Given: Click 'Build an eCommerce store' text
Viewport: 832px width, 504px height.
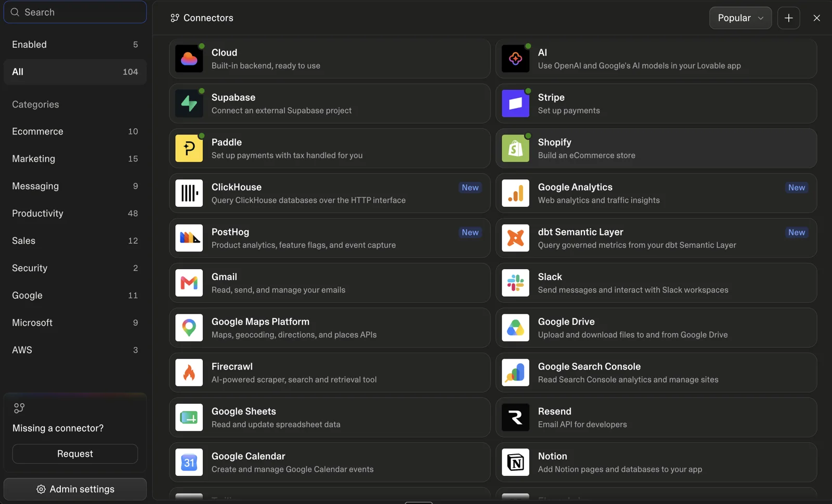Looking at the screenshot, I should (x=587, y=155).
